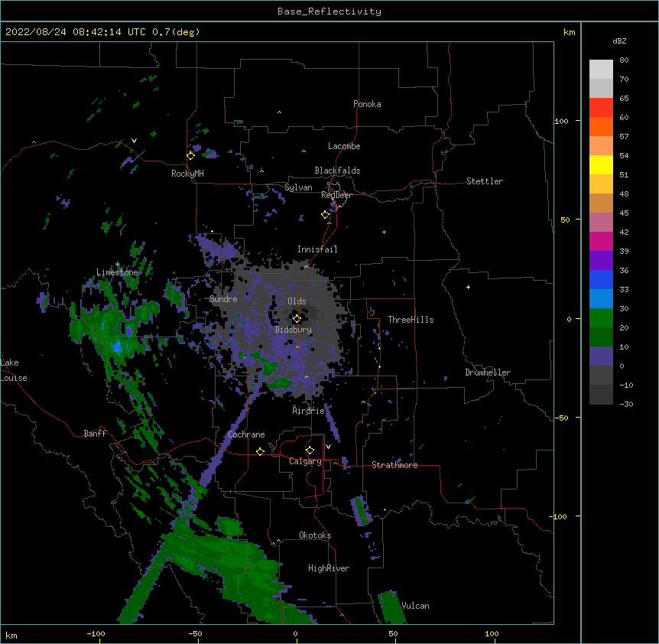This screenshot has width=659, height=644.
Task: Click the Limestone label
Action: [117, 272]
